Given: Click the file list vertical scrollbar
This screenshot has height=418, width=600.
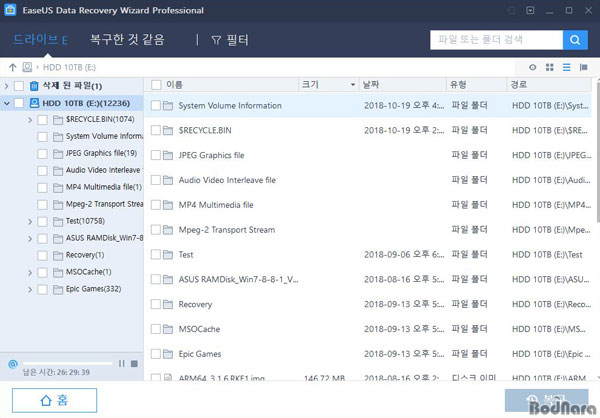Looking at the screenshot, I should point(597,150).
